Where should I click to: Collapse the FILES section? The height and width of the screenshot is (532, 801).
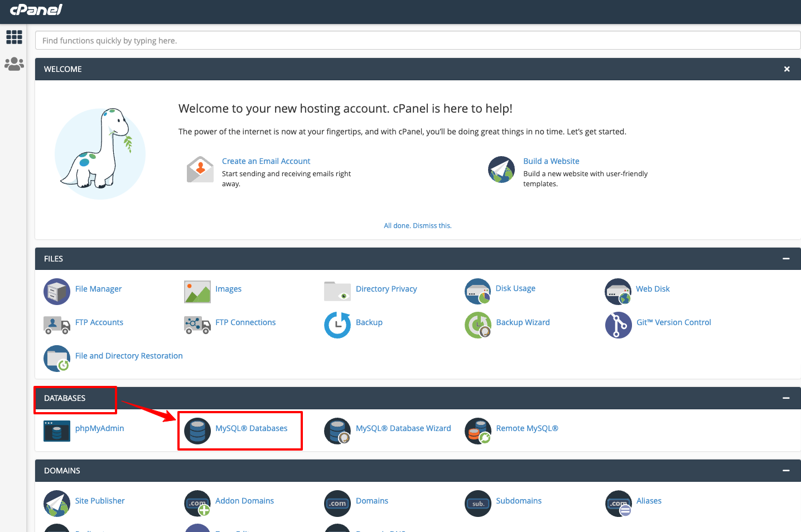coord(786,258)
